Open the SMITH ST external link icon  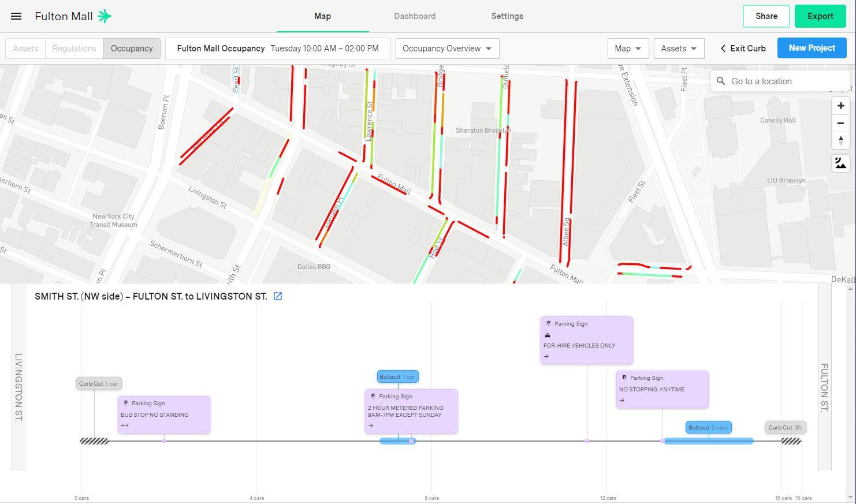[x=278, y=296]
